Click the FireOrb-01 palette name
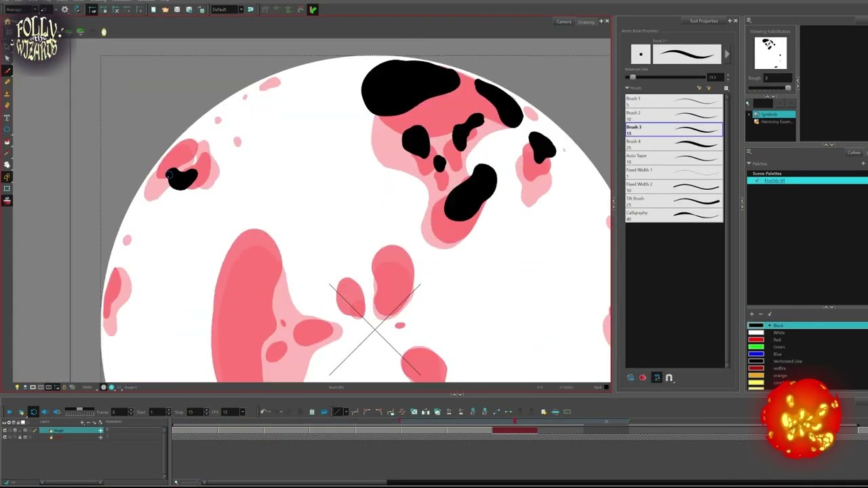The height and width of the screenshot is (488, 868). coord(774,181)
